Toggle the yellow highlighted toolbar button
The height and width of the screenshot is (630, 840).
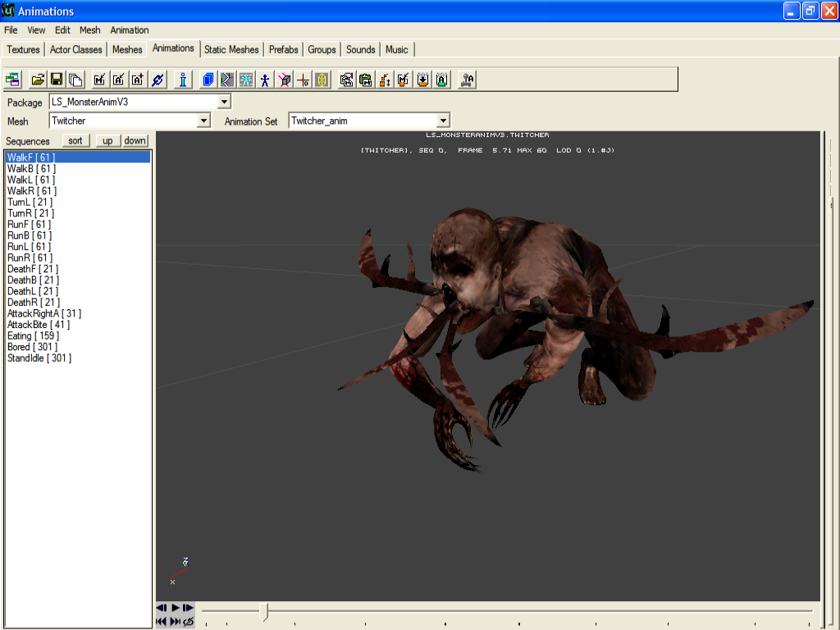pyautogui.click(x=322, y=80)
